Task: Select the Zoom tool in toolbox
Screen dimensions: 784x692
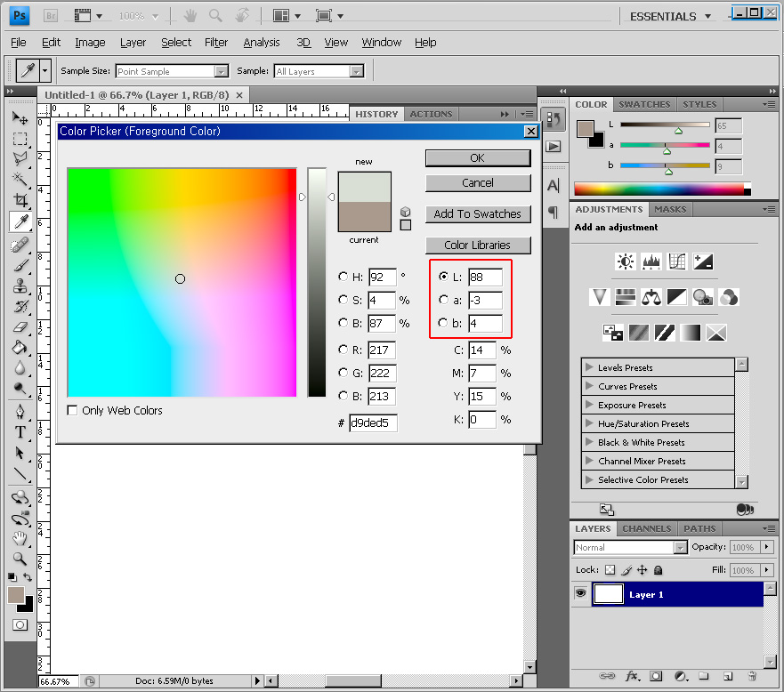Action: pos(20,559)
